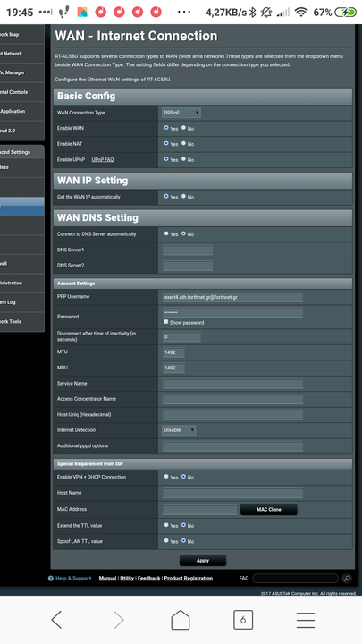
Task: Check the Show password box
Action: tap(166, 322)
